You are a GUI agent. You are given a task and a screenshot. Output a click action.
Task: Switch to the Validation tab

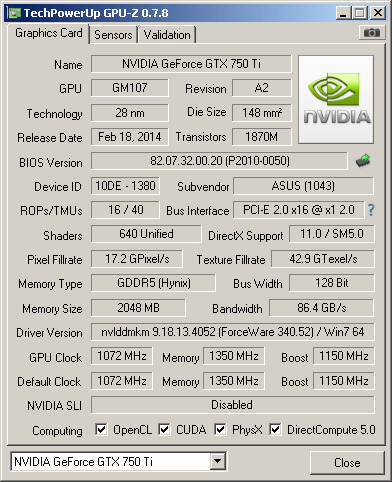click(x=167, y=35)
